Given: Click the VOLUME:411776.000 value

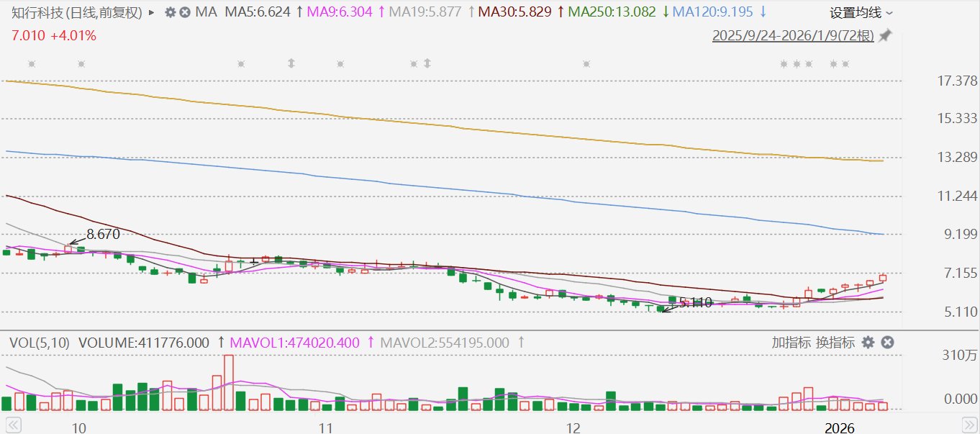Looking at the screenshot, I should click(x=143, y=343).
